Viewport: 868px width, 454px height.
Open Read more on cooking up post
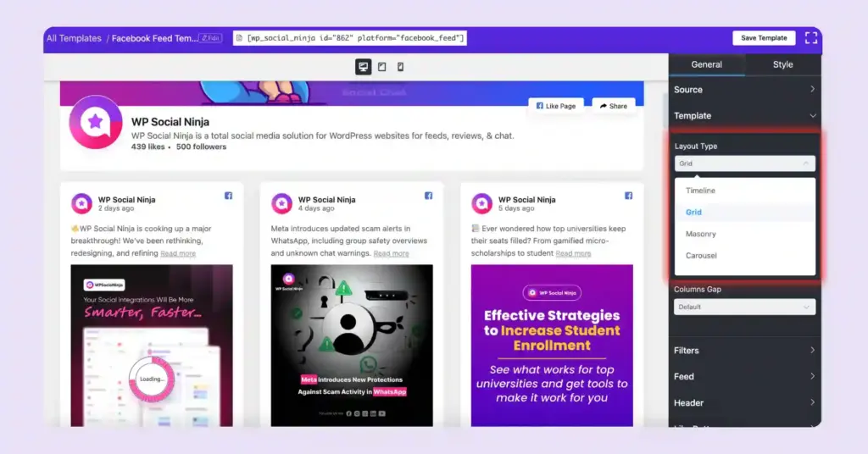(178, 253)
